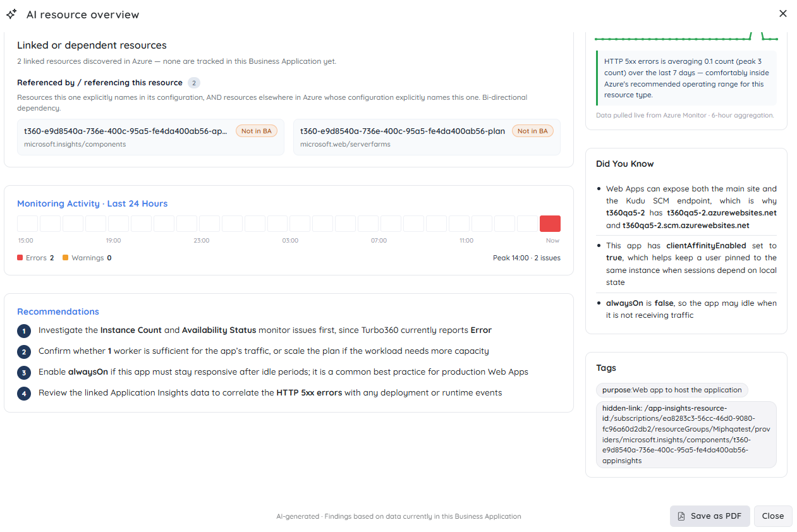Screen dimensions: 797x532
Task: Click the red Errors legend swatch
Action: pos(20,258)
